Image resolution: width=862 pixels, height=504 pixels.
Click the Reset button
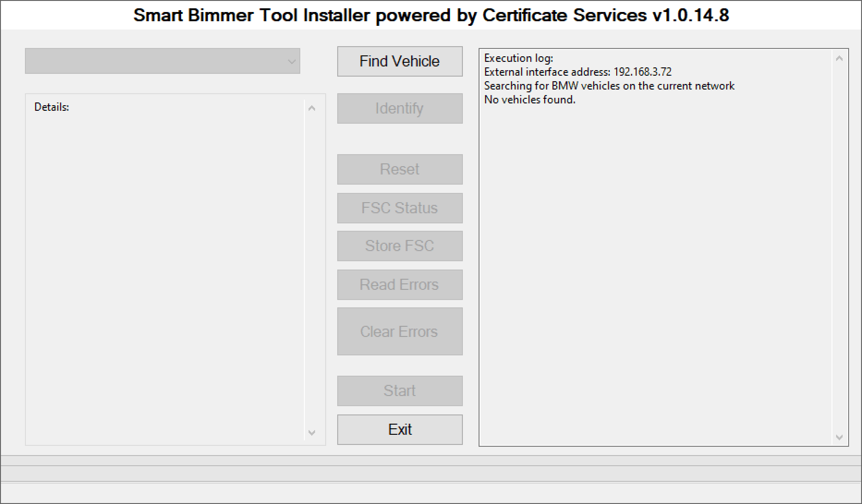coord(400,169)
